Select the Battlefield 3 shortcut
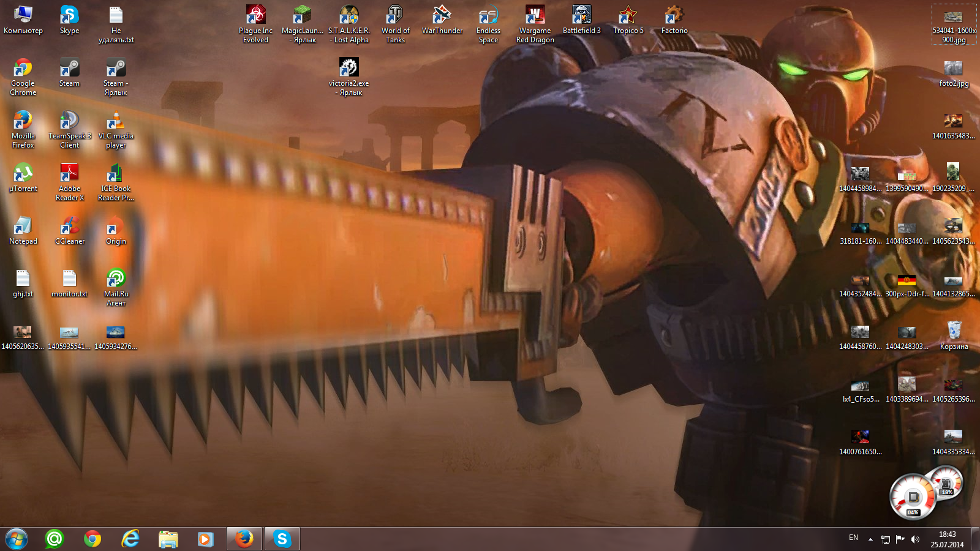This screenshot has height=551, width=980. [582, 20]
